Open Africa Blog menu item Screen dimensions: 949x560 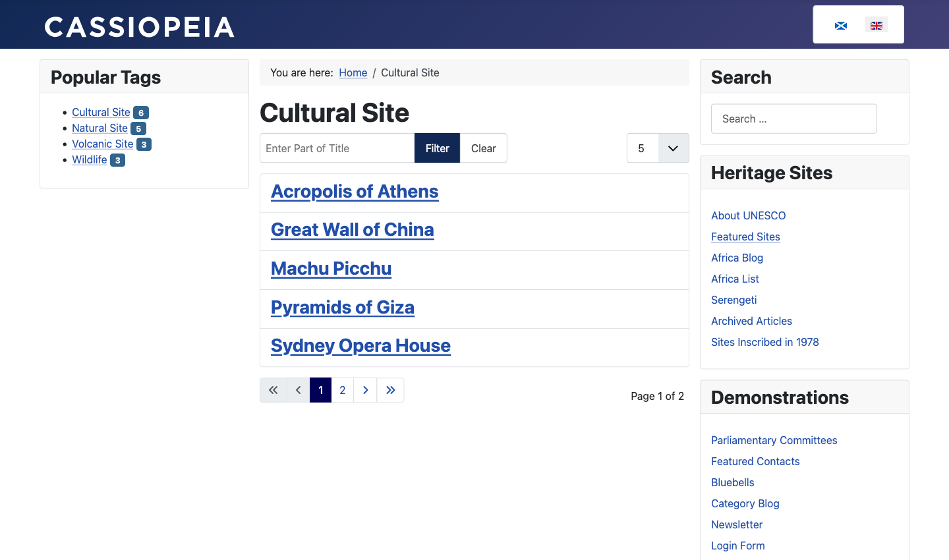[x=737, y=258]
